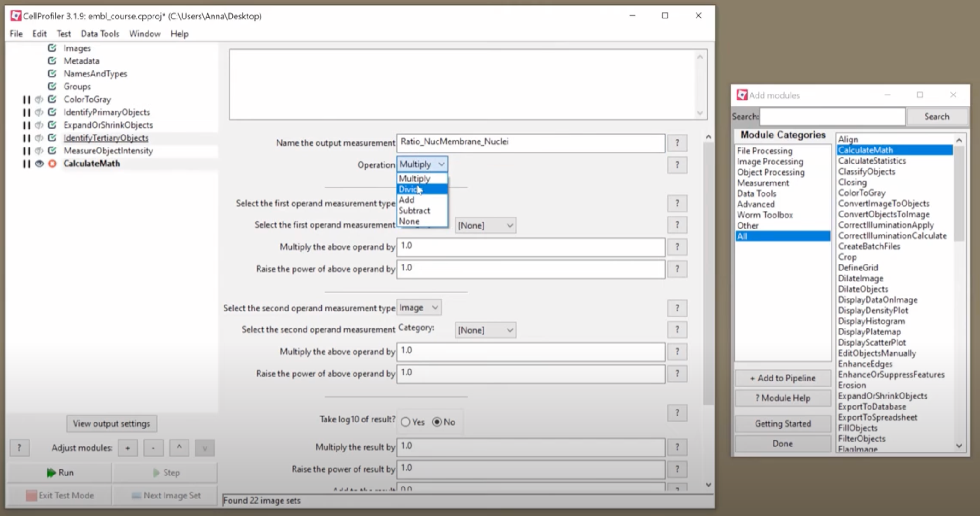
Task: Choose None in the Operation list
Action: pos(422,221)
